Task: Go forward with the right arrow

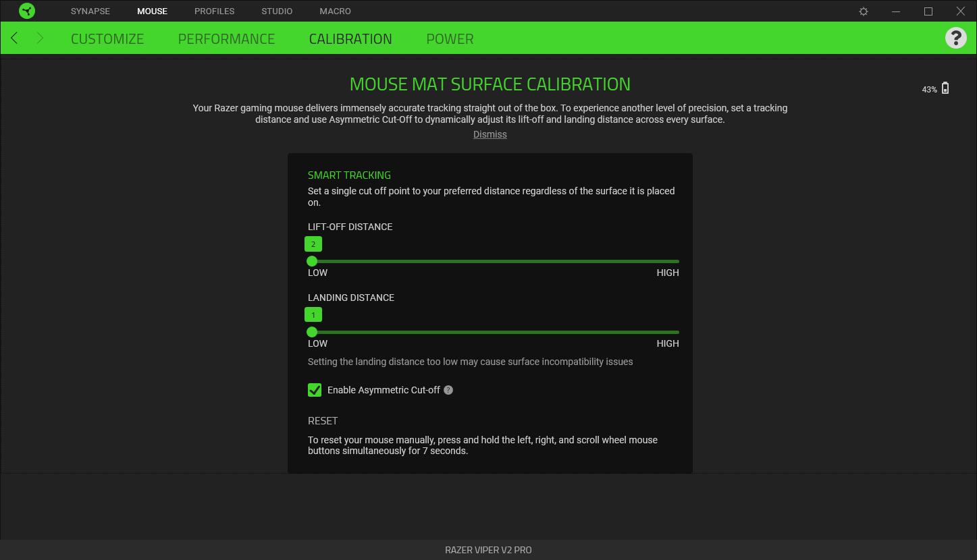Action: coord(40,38)
